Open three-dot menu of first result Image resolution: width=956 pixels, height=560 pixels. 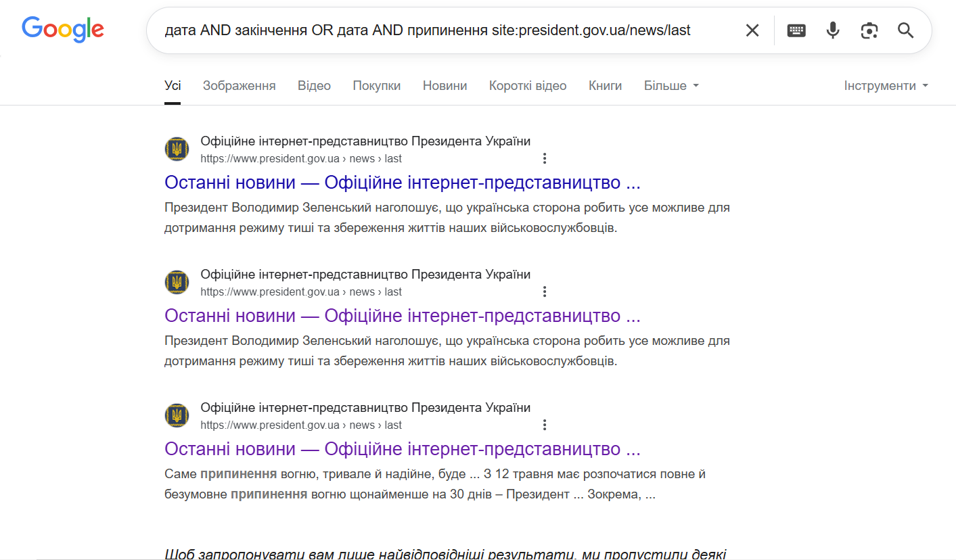point(545,159)
